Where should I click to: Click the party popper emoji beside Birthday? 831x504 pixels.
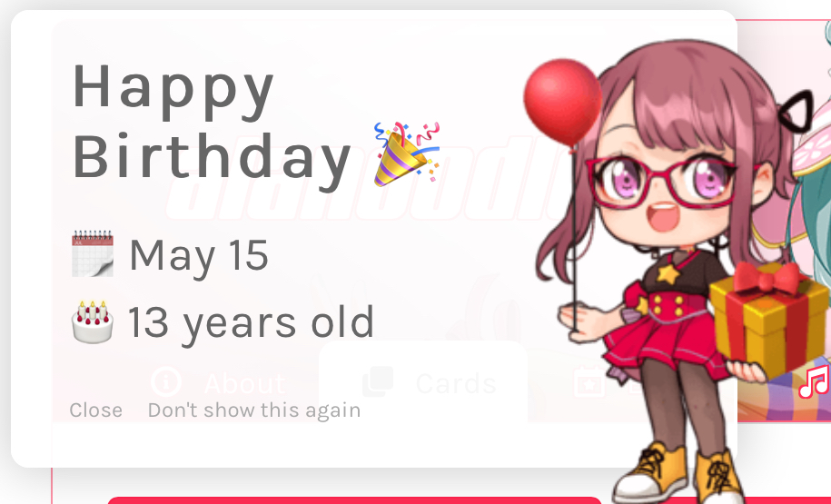point(407,154)
